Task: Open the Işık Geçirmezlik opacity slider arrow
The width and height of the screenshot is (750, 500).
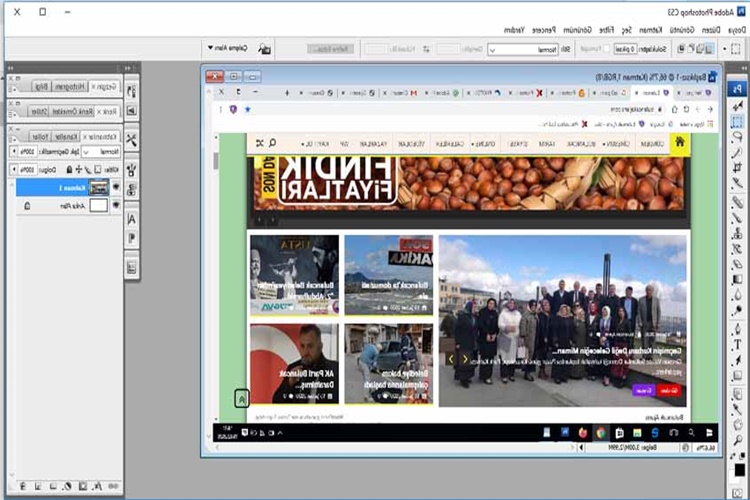Action: click(x=14, y=152)
